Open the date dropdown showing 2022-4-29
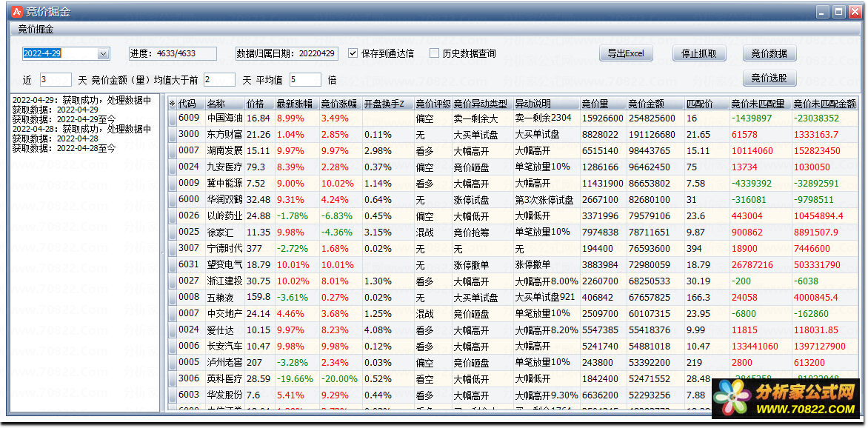Image resolution: width=868 pixels, height=428 pixels. pyautogui.click(x=103, y=54)
